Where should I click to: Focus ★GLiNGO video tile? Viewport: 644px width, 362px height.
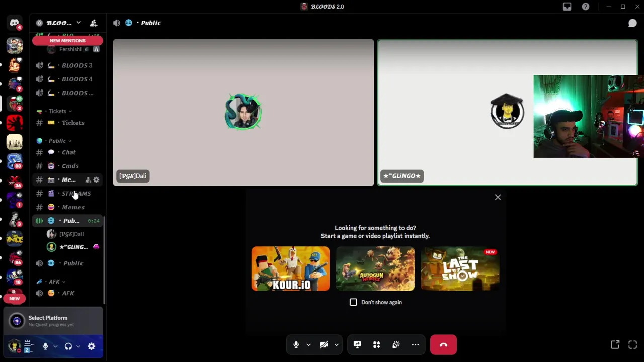[x=508, y=113]
